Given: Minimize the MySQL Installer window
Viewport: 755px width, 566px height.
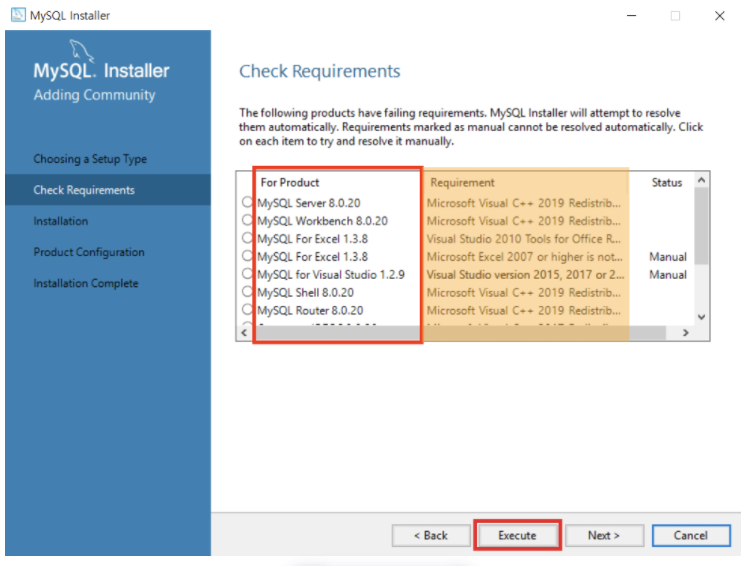Looking at the screenshot, I should [631, 15].
